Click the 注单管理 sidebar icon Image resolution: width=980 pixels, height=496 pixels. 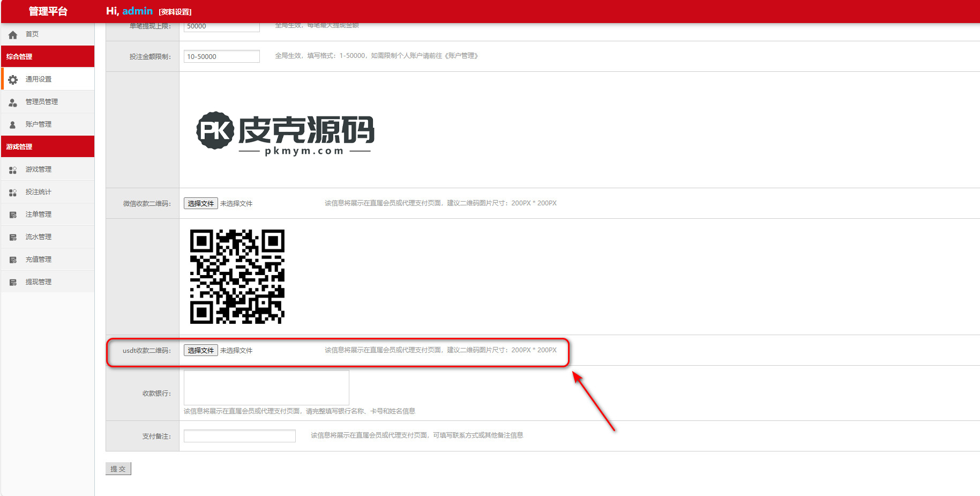pyautogui.click(x=13, y=215)
